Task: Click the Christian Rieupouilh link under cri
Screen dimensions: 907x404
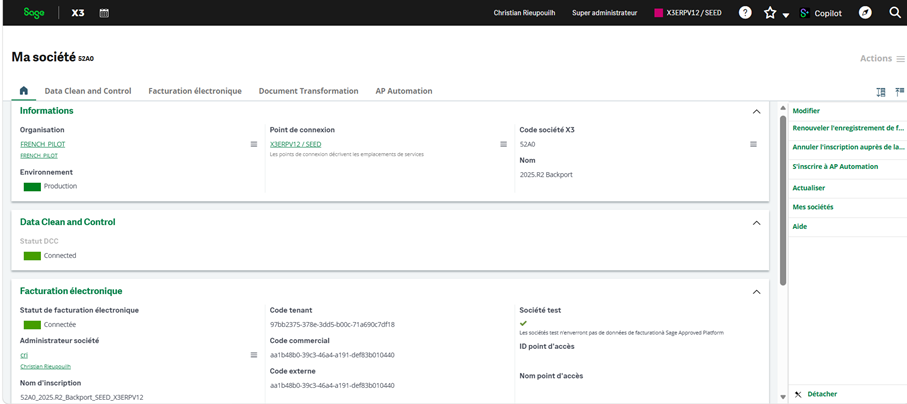Action: point(46,366)
